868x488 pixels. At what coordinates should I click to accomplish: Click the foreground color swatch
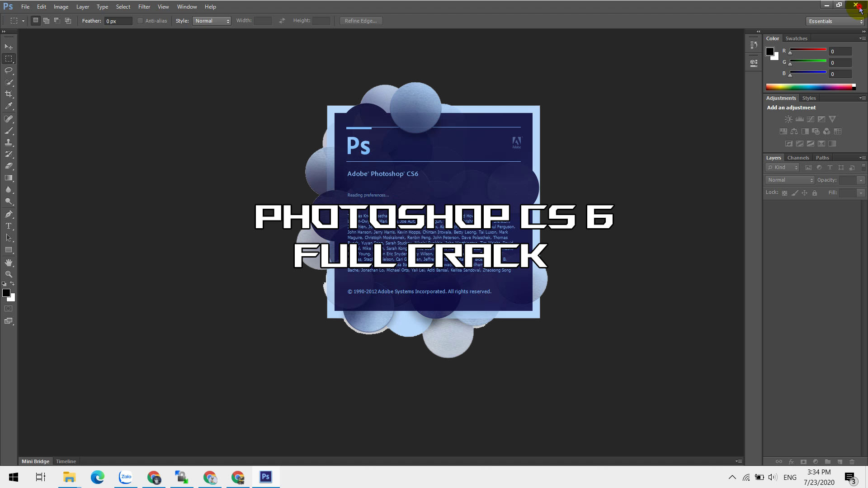(7, 293)
